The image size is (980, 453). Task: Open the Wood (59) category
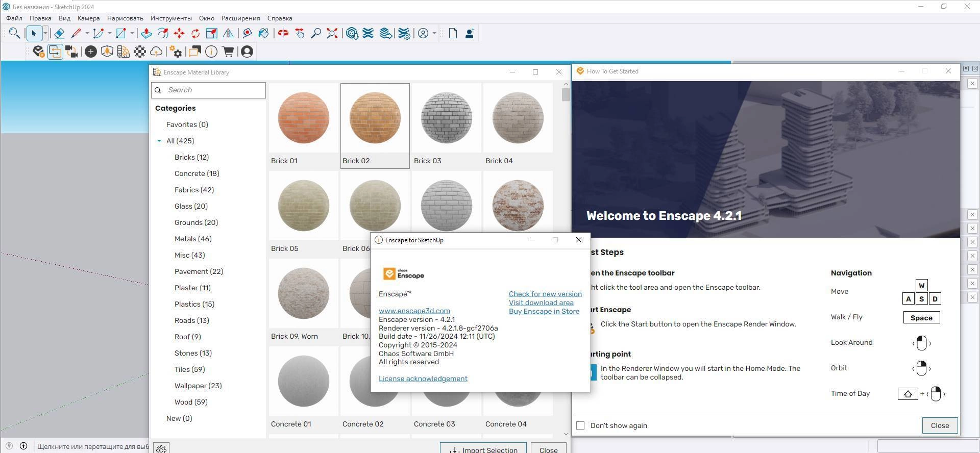pyautogui.click(x=191, y=402)
